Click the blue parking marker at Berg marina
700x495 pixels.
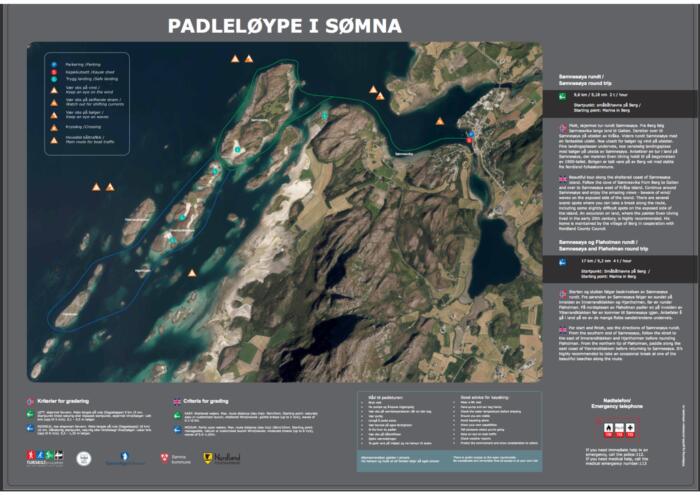tap(471, 134)
